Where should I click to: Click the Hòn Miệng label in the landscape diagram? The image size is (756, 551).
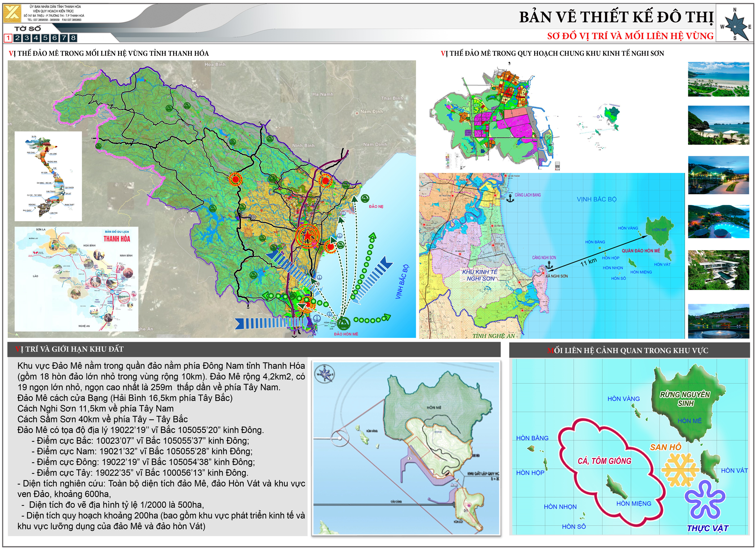(x=634, y=504)
